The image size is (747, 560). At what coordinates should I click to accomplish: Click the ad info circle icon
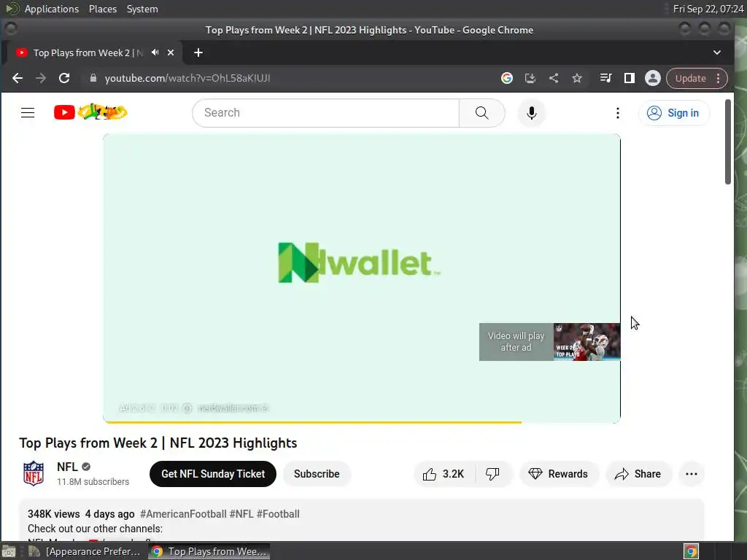pyautogui.click(x=187, y=408)
